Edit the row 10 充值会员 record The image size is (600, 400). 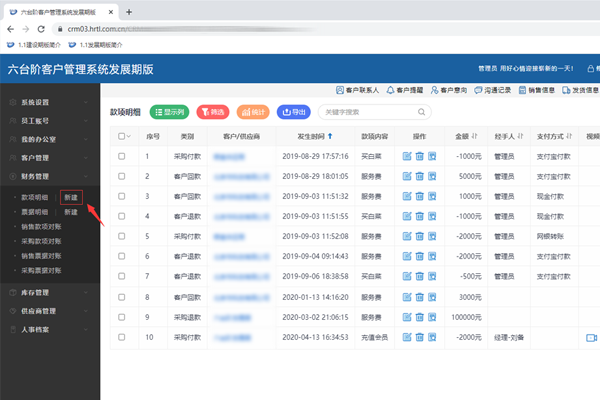(x=407, y=337)
